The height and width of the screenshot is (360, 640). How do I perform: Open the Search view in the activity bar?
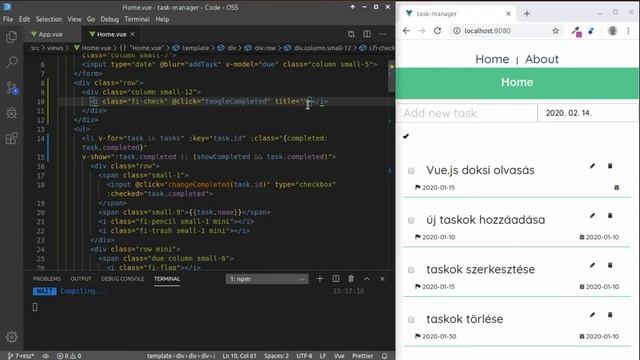(x=11, y=62)
